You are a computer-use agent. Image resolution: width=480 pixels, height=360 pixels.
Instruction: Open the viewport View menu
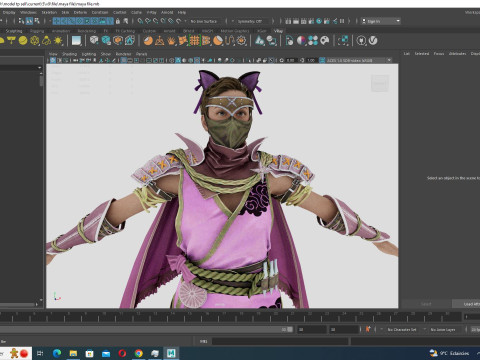pos(53,54)
